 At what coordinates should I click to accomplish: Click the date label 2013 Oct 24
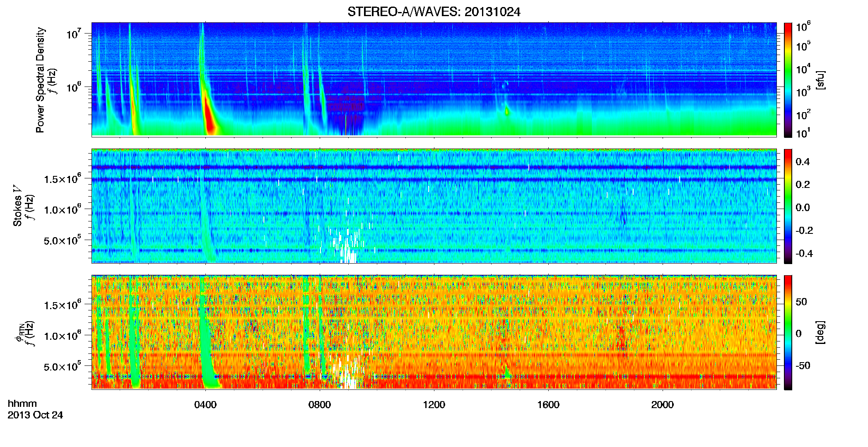click(x=35, y=415)
